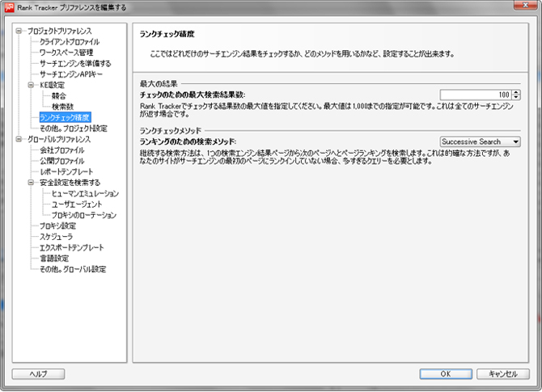Select ワークスペース管理 in the tree
This screenshot has height=392, width=542.
pos(66,53)
